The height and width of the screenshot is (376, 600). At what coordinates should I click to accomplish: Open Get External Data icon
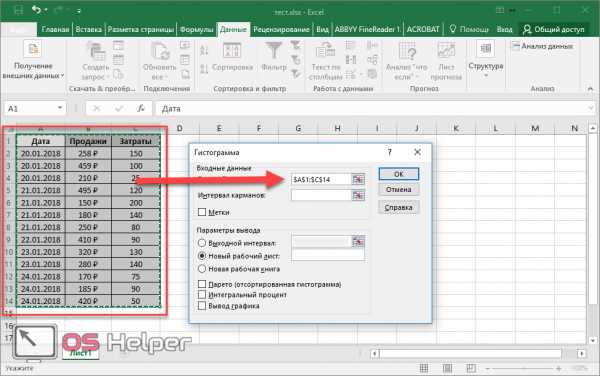pos(33,50)
